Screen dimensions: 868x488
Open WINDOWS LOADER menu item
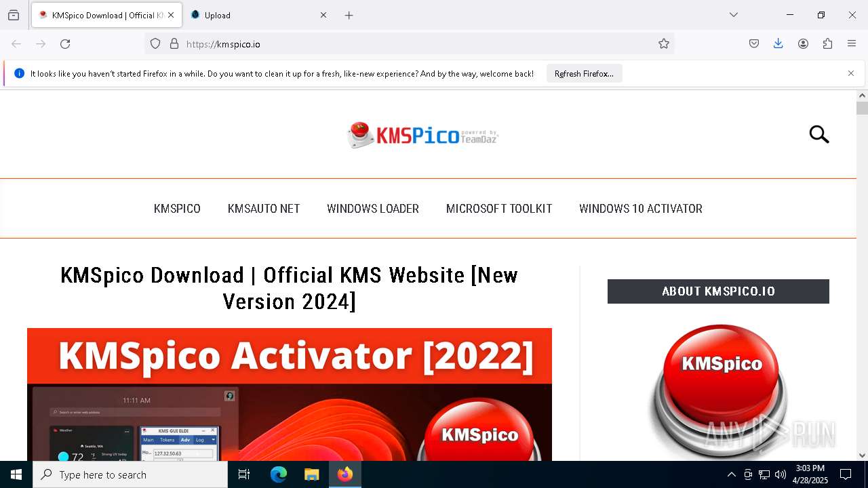coord(373,209)
